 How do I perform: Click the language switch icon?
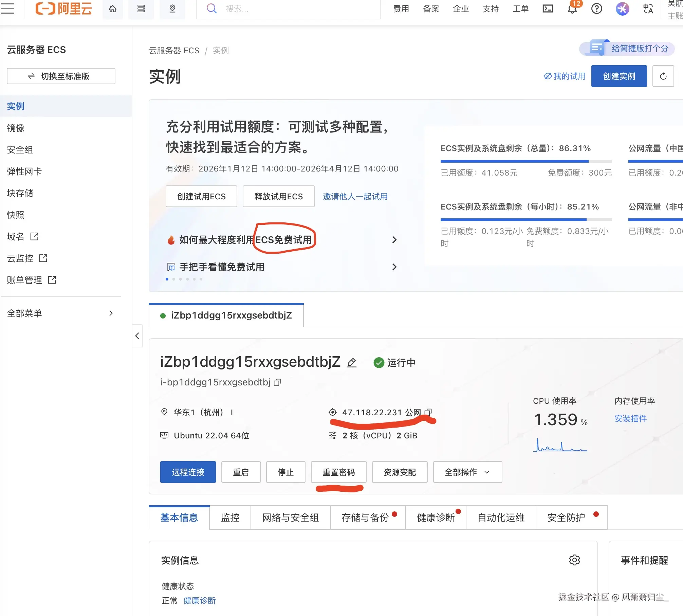648,9
